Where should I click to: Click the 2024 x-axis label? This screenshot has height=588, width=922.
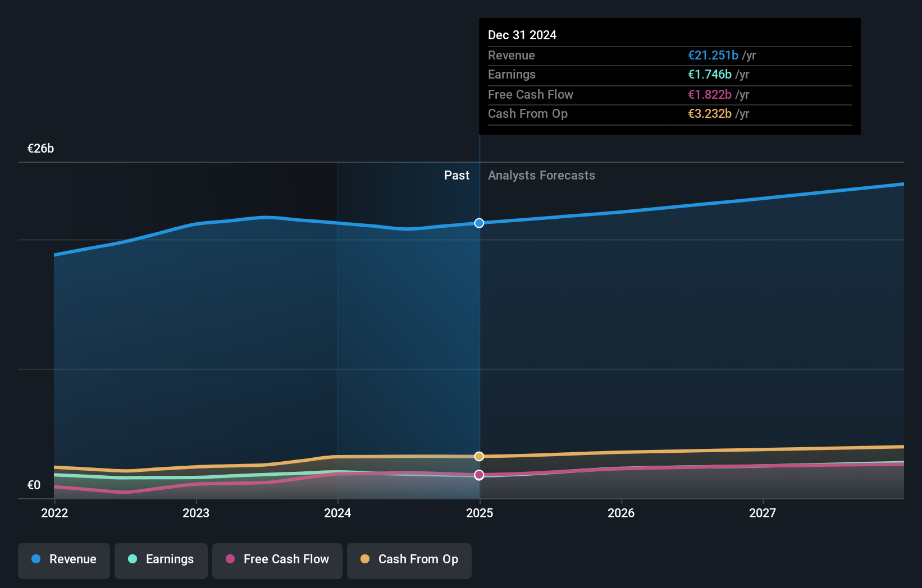tap(337, 513)
